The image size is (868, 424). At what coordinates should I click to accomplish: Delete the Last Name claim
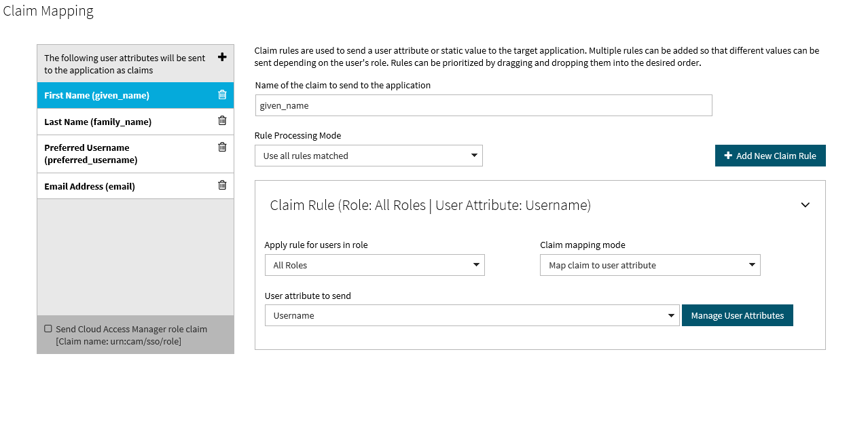coord(222,121)
